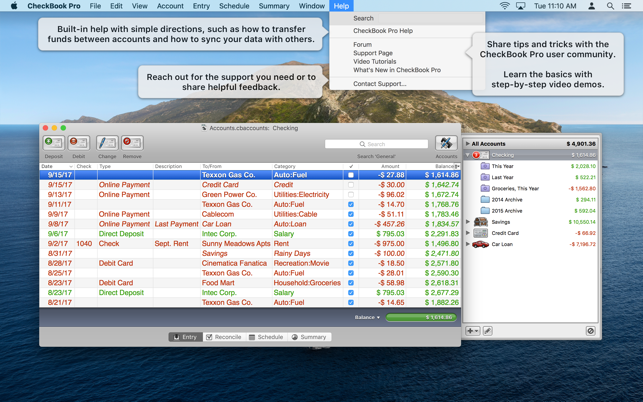Check cleared box for Credit Card payment row

point(351,185)
